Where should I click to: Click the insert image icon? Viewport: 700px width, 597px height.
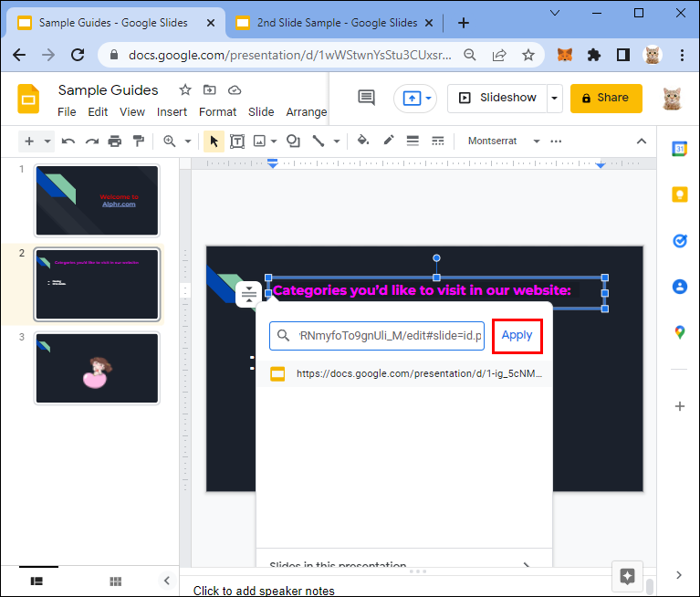(259, 141)
